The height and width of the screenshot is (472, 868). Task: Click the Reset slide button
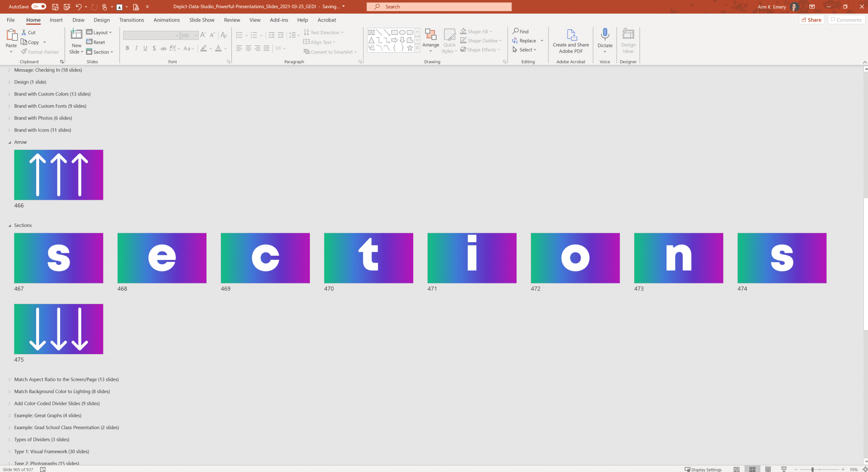point(96,42)
